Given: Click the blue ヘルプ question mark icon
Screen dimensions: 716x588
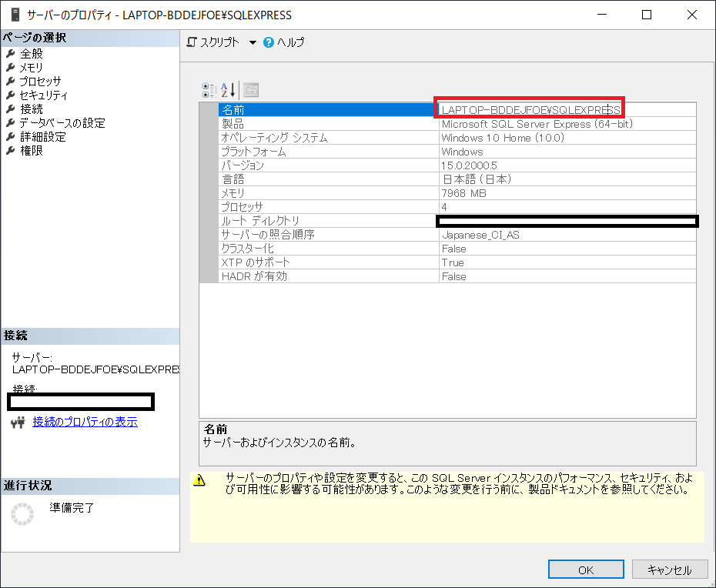Looking at the screenshot, I should tap(269, 42).
